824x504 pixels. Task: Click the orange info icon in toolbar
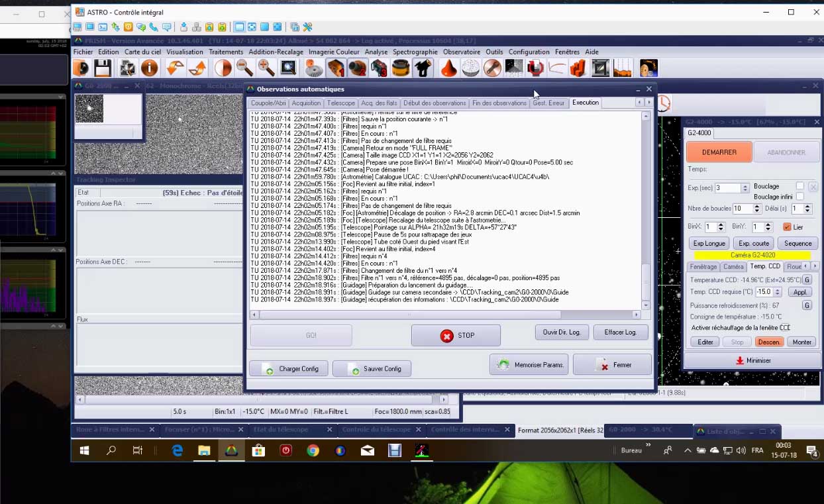[149, 68]
